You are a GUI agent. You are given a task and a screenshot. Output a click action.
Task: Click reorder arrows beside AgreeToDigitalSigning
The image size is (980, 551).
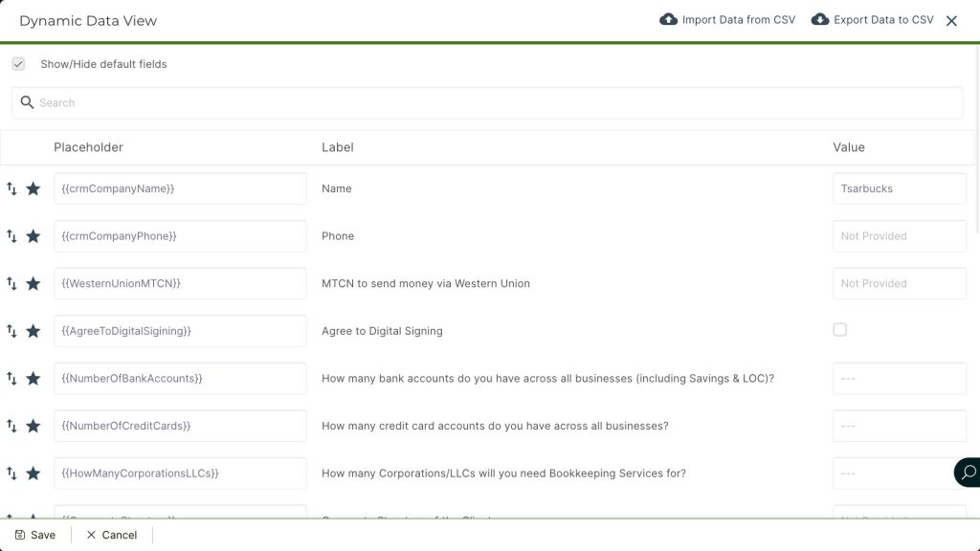[x=11, y=331]
